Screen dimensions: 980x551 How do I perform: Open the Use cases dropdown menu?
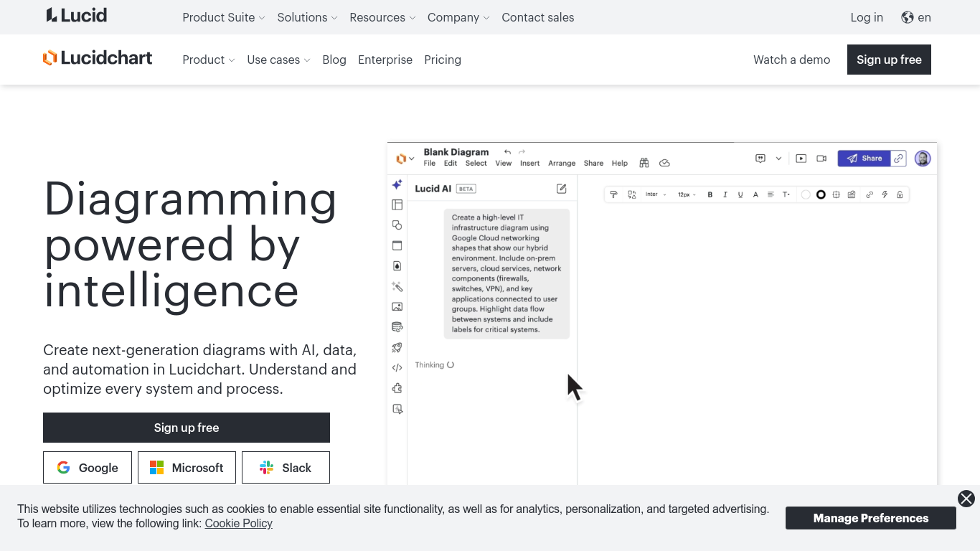point(278,60)
